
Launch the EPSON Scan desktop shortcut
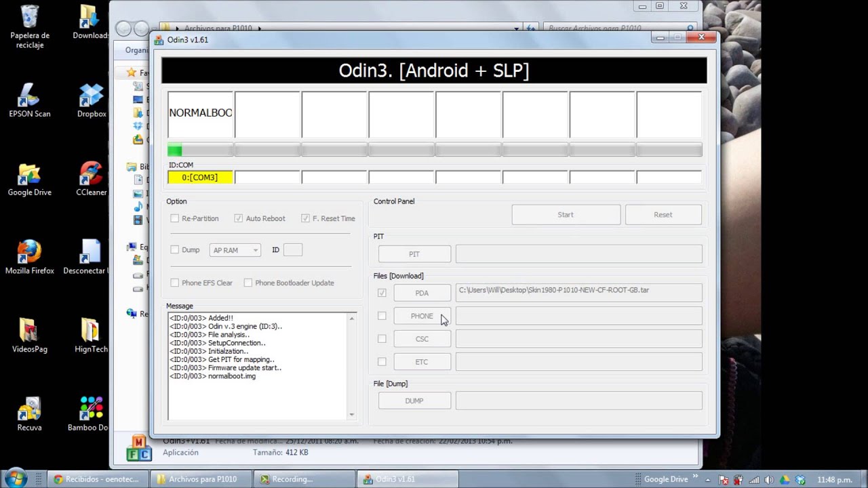click(30, 101)
